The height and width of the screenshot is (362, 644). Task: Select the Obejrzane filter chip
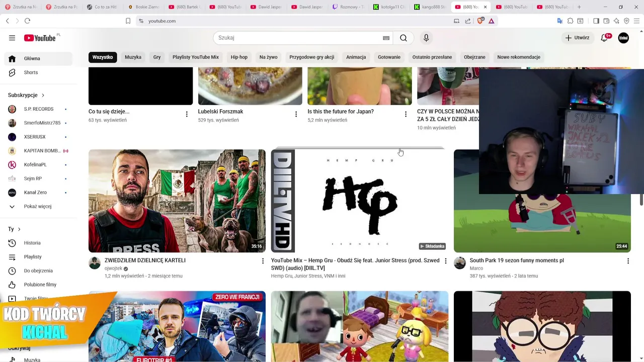click(x=474, y=57)
